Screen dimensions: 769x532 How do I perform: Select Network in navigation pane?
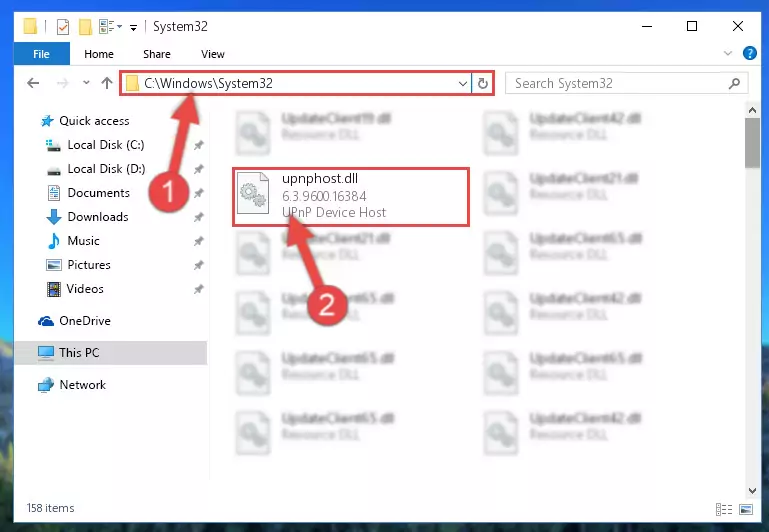82,385
